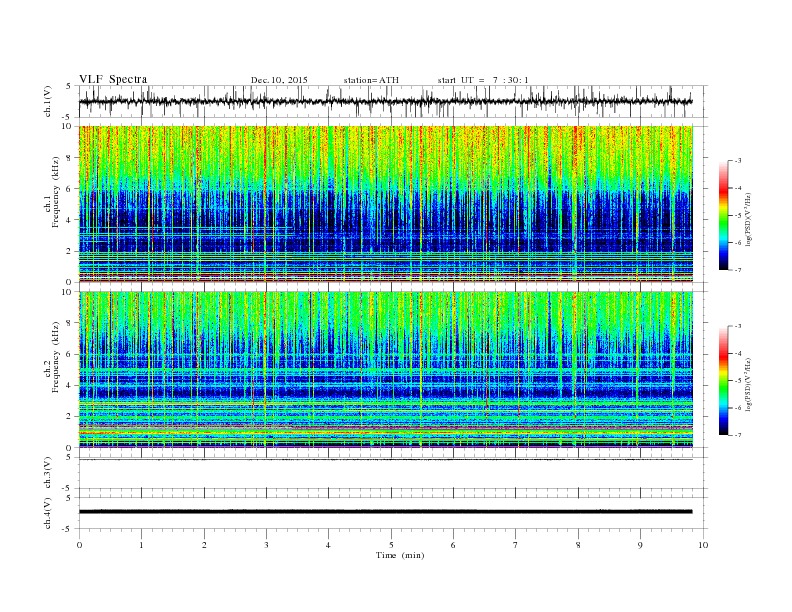
Task: Click the "-7" tick on ch.1 color bar
Action: (738, 270)
